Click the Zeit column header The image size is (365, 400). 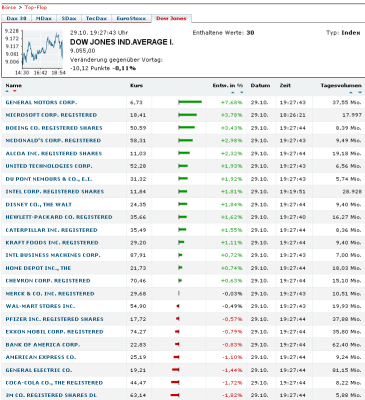[285, 86]
